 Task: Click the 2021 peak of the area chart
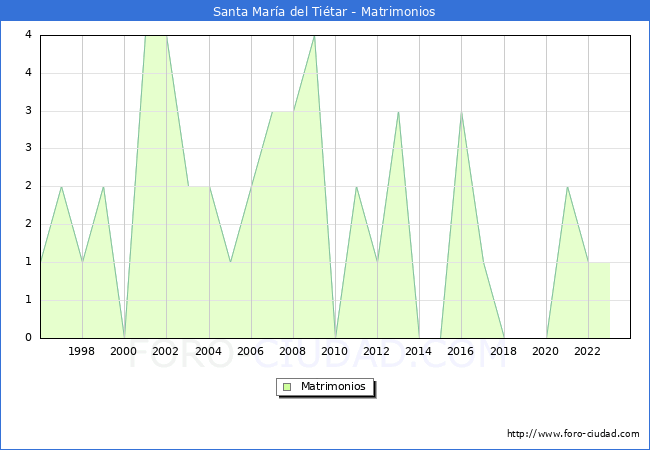(567, 187)
